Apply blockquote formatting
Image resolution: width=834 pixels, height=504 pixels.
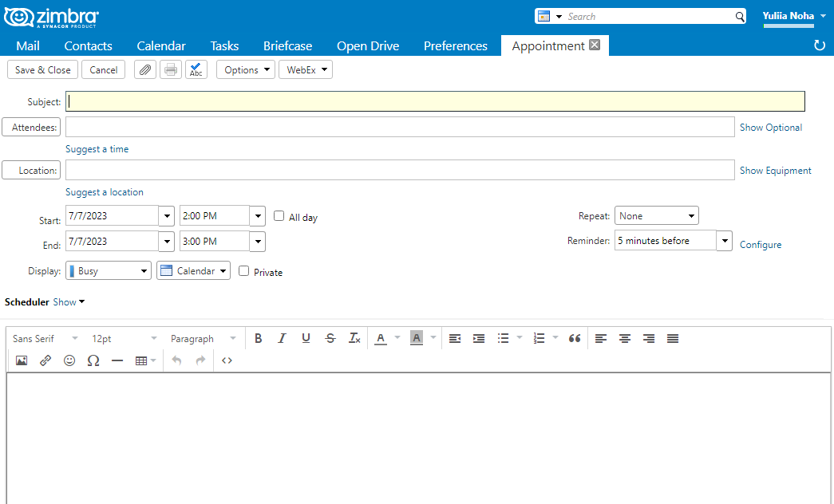(575, 339)
